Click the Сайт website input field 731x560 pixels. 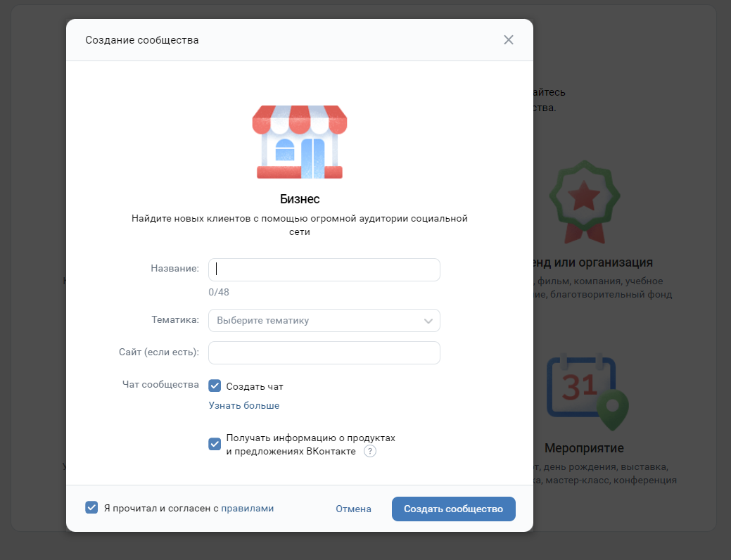tap(324, 353)
